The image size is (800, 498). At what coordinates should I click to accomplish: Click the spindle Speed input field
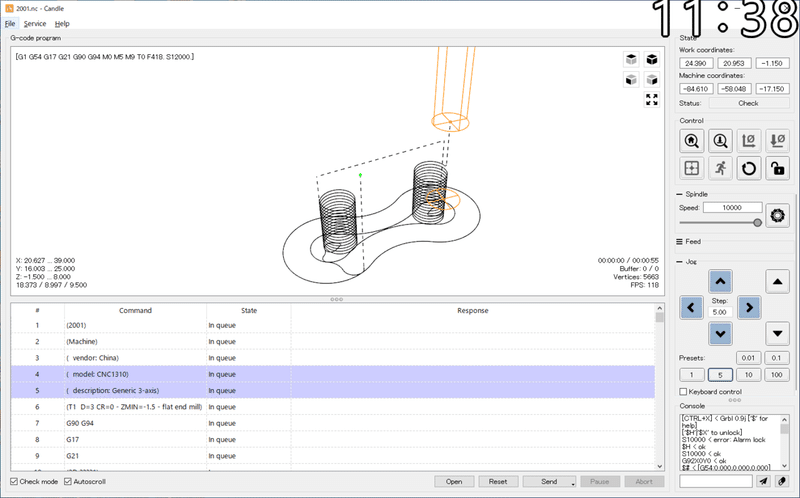point(732,208)
